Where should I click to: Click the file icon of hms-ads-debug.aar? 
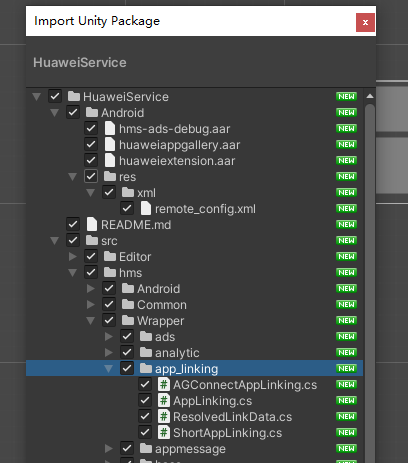click(110, 129)
